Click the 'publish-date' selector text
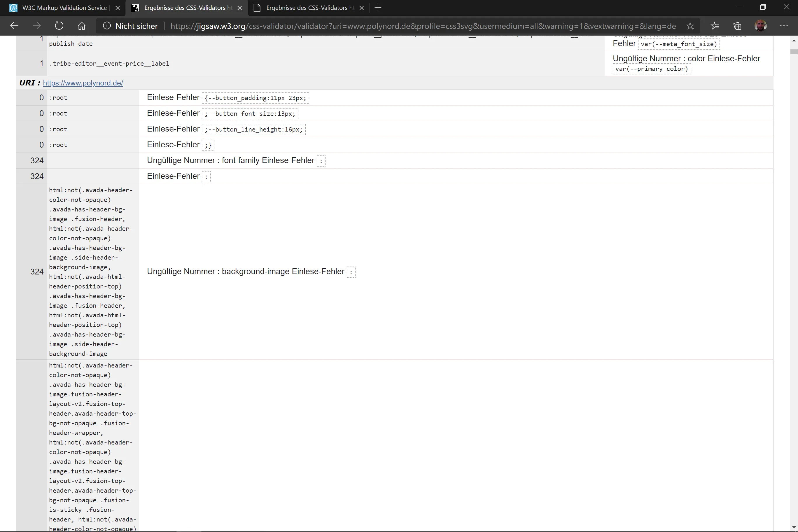 pos(71,44)
